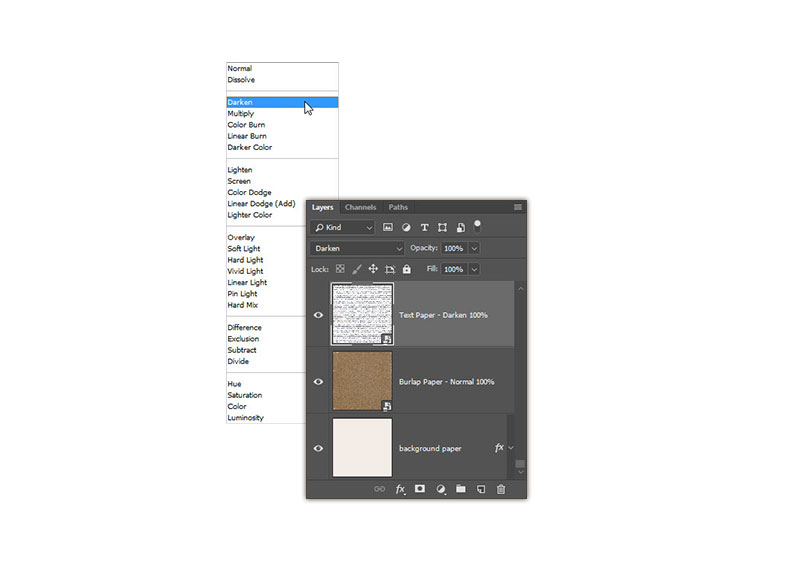Open the Layers panel menu icon
This screenshot has width=800, height=578.
[518, 207]
